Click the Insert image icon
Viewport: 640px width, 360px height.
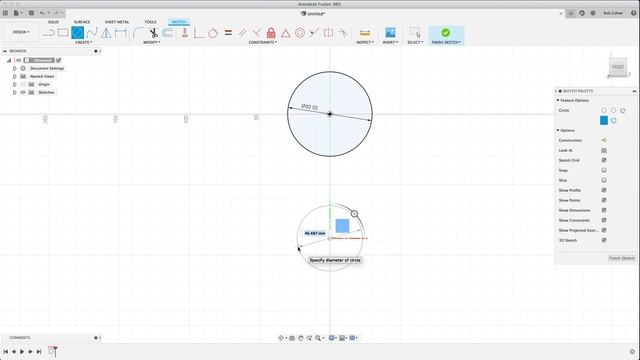pyautogui.click(x=390, y=33)
